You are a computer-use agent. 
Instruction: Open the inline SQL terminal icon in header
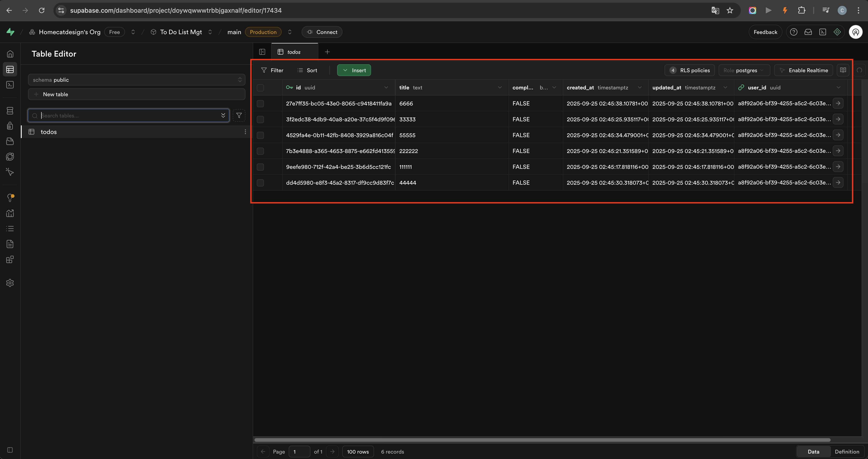(x=822, y=32)
